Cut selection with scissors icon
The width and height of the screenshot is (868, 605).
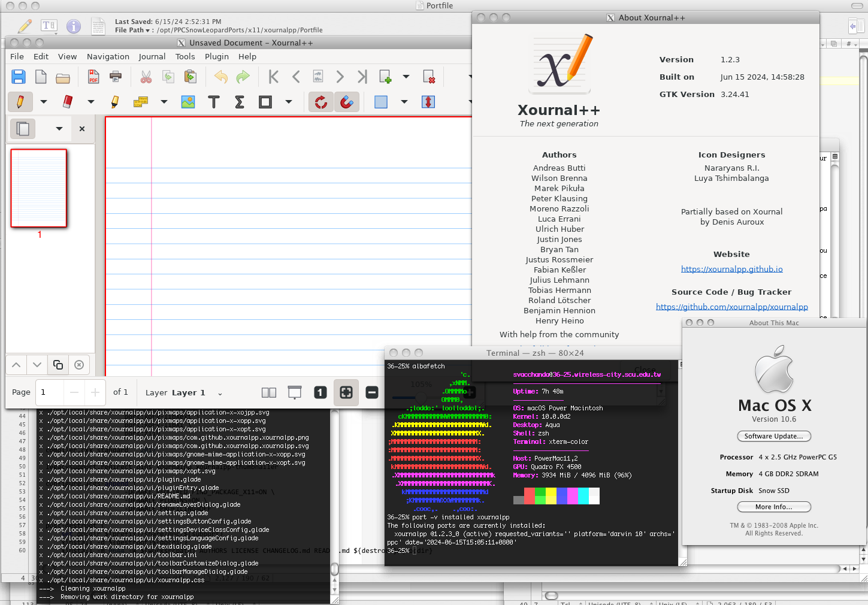pos(146,77)
